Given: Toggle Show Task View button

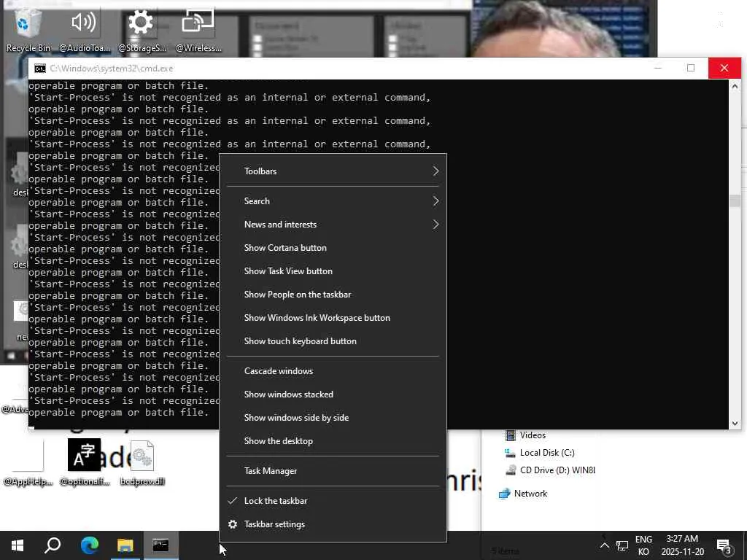Looking at the screenshot, I should (x=333, y=271).
